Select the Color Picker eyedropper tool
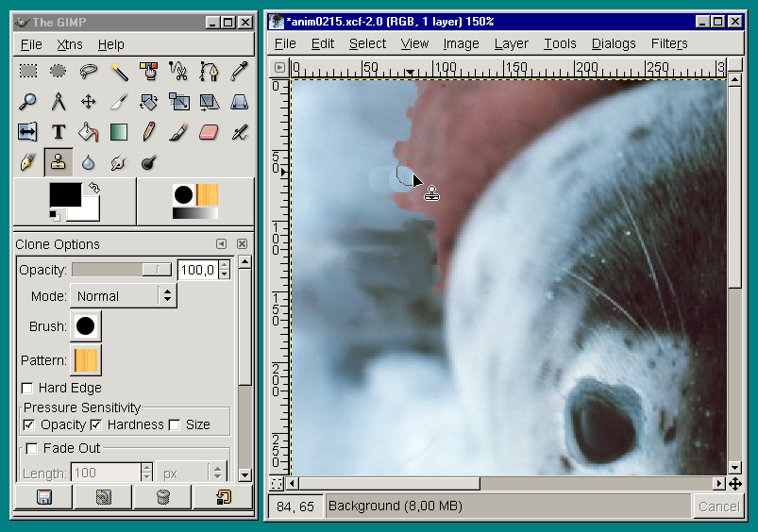758x532 pixels. pyautogui.click(x=239, y=72)
